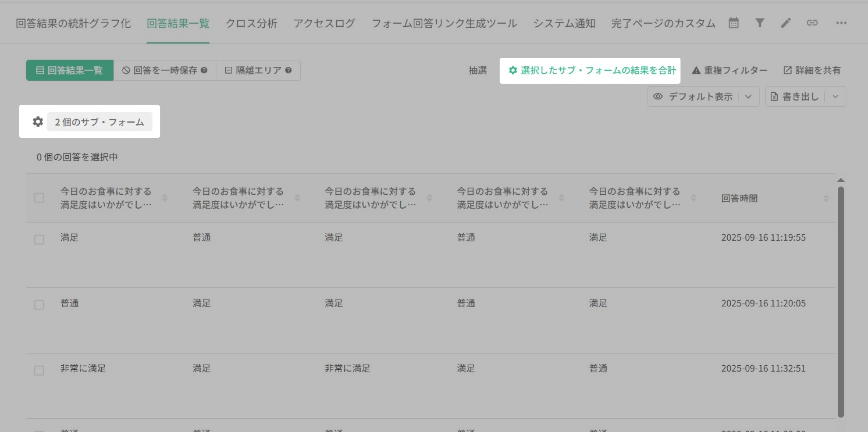Sort the second 今日のお食事 column
Screen dimensions: 868x432
click(x=297, y=198)
